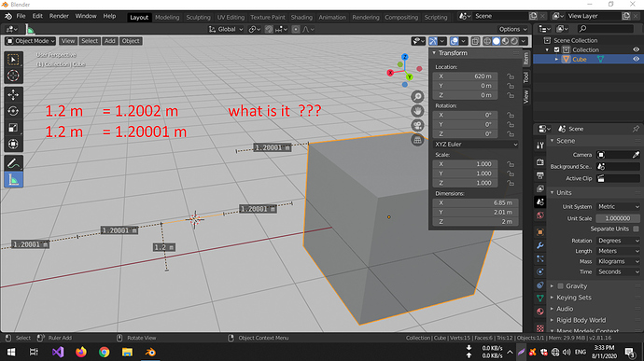
Task: Open File Explorer from the taskbar
Action: tap(127, 352)
